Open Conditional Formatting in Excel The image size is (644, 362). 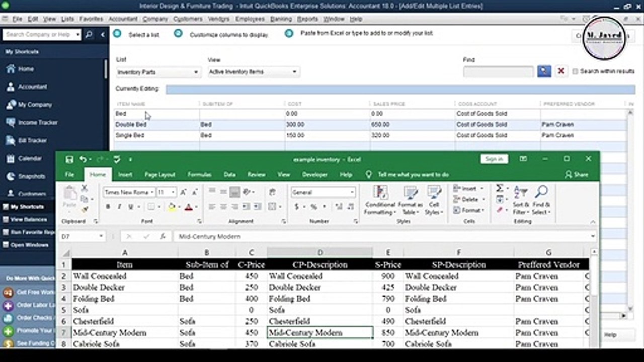(x=380, y=201)
